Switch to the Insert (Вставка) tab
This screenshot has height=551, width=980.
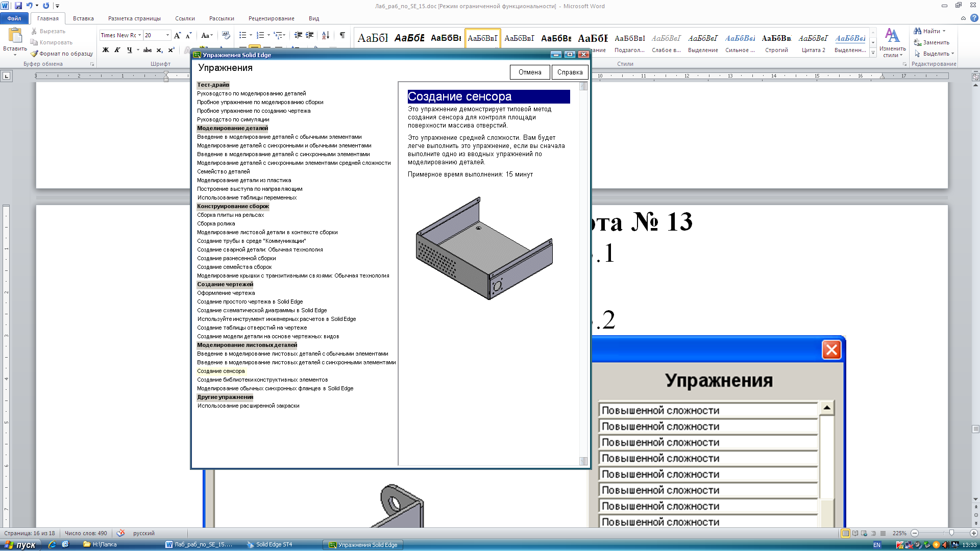pos(83,18)
